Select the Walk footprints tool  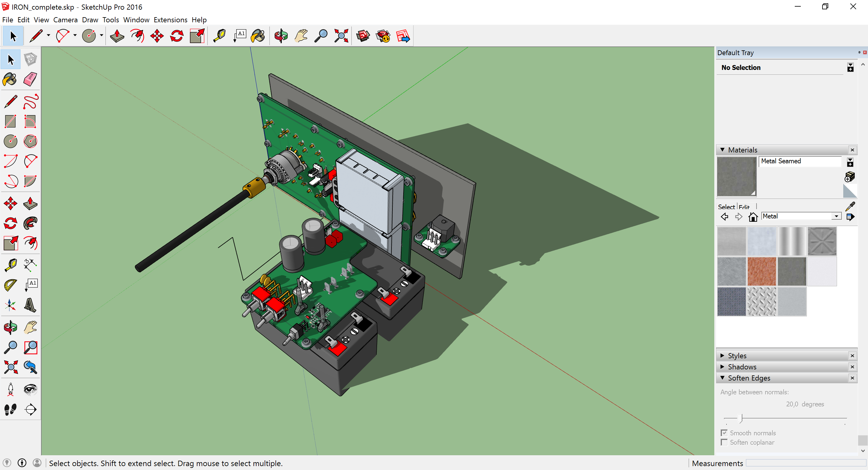(11, 409)
